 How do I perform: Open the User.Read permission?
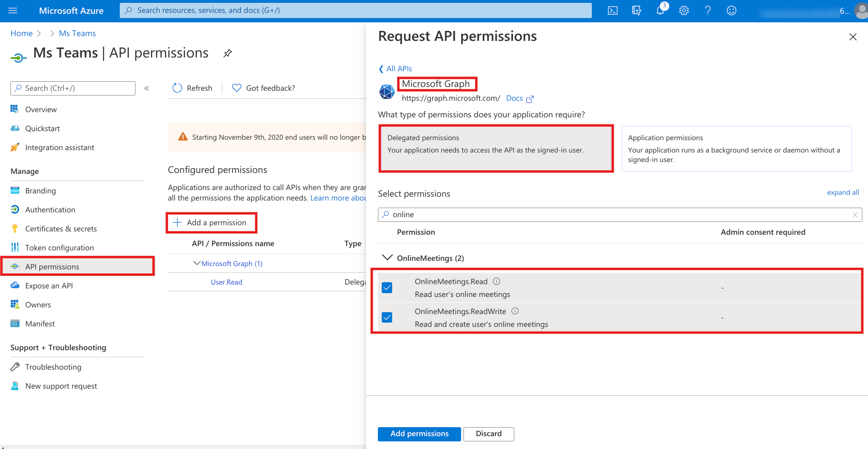pos(226,282)
